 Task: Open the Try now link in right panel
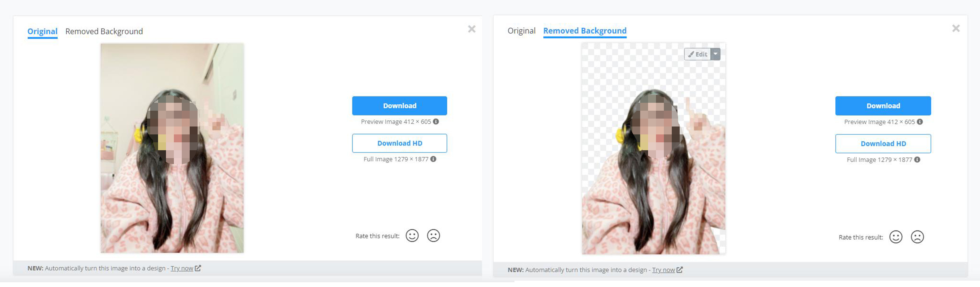(663, 270)
